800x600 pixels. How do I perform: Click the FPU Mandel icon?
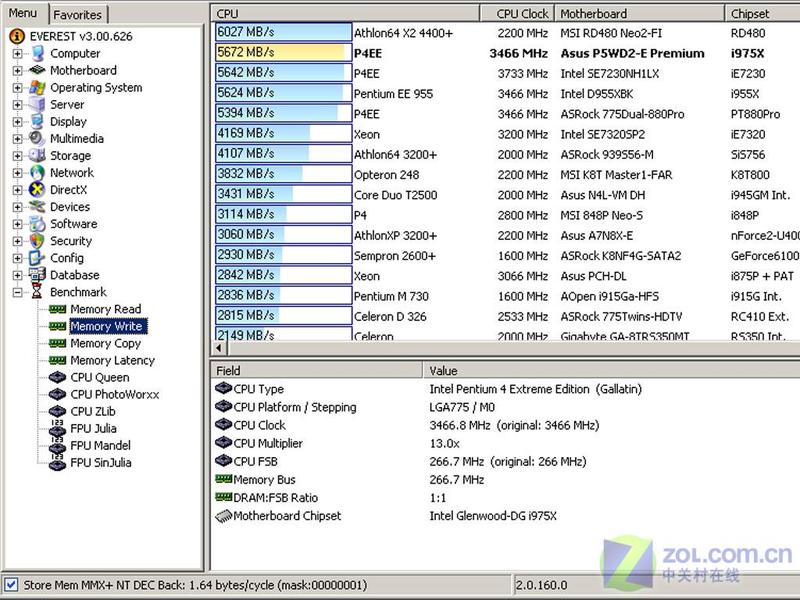[58, 445]
